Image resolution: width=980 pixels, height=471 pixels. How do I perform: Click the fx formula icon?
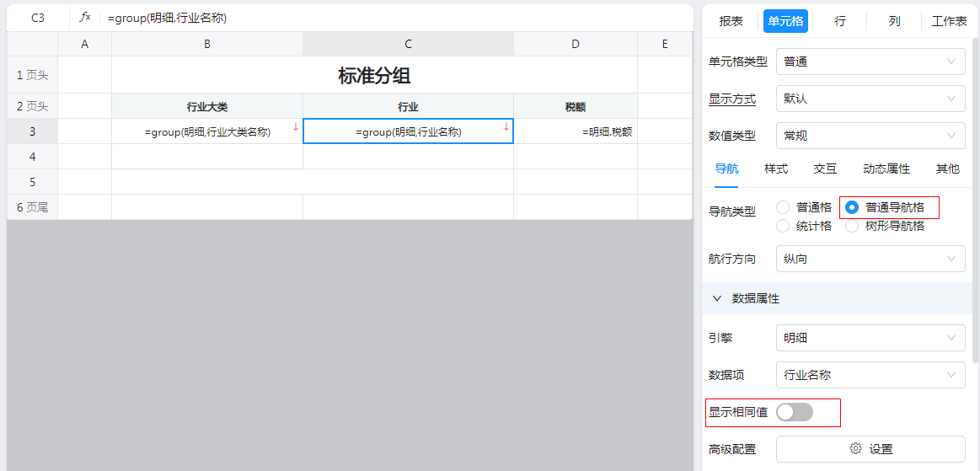pos(84,17)
